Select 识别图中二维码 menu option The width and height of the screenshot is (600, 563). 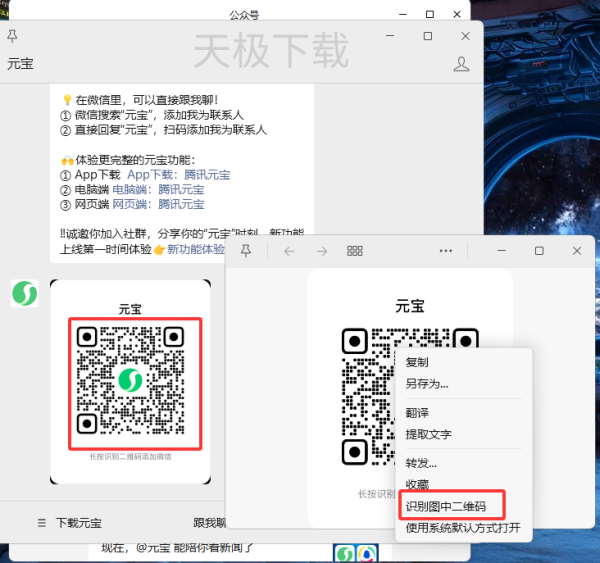445,507
